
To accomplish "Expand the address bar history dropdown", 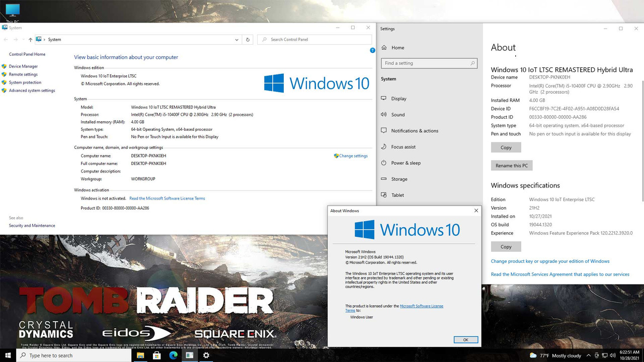I will pyautogui.click(x=237, y=39).
